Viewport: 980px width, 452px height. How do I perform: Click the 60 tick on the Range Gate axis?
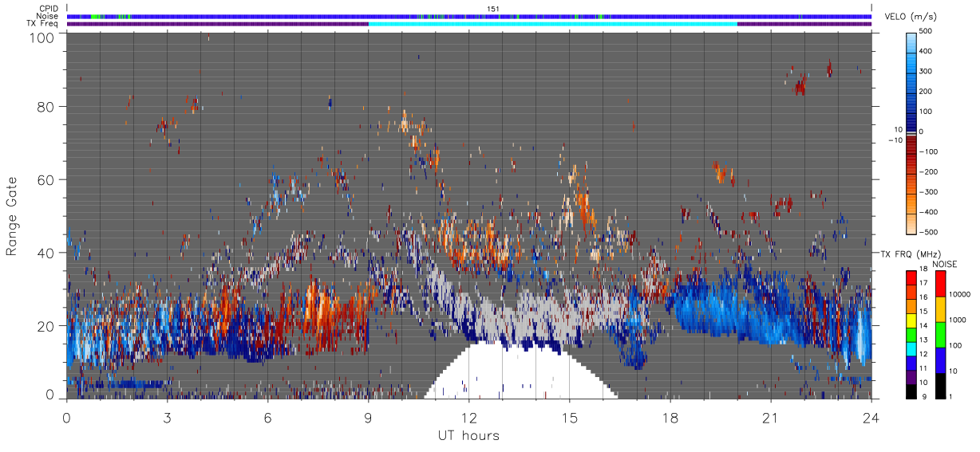click(x=46, y=179)
